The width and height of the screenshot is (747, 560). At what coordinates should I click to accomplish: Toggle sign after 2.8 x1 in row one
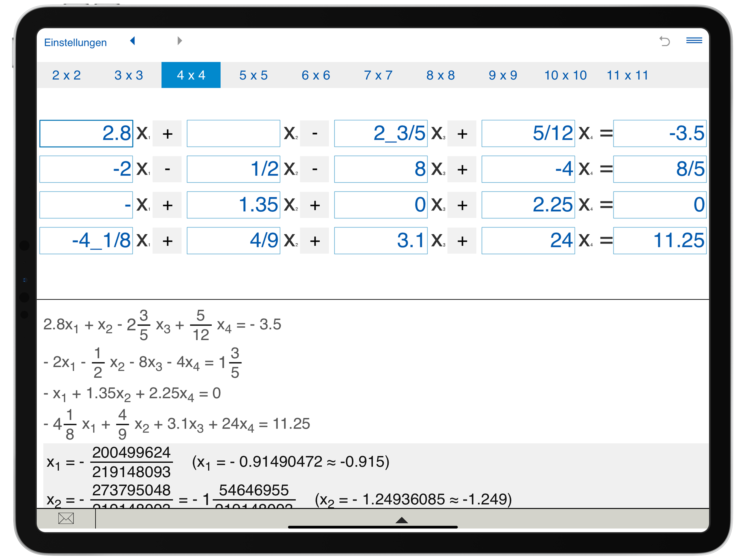pyautogui.click(x=167, y=133)
